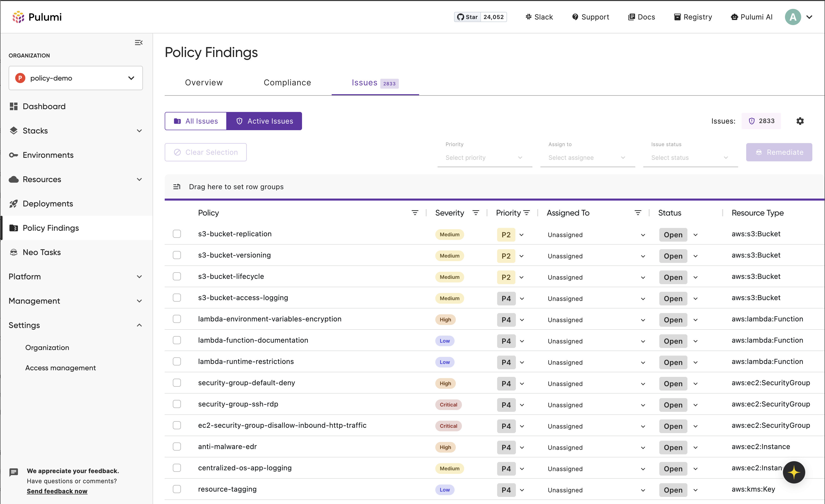Change status dropdown for s3-bucket-lifecycle
Screen dimensions: 825x504
pyautogui.click(x=695, y=277)
